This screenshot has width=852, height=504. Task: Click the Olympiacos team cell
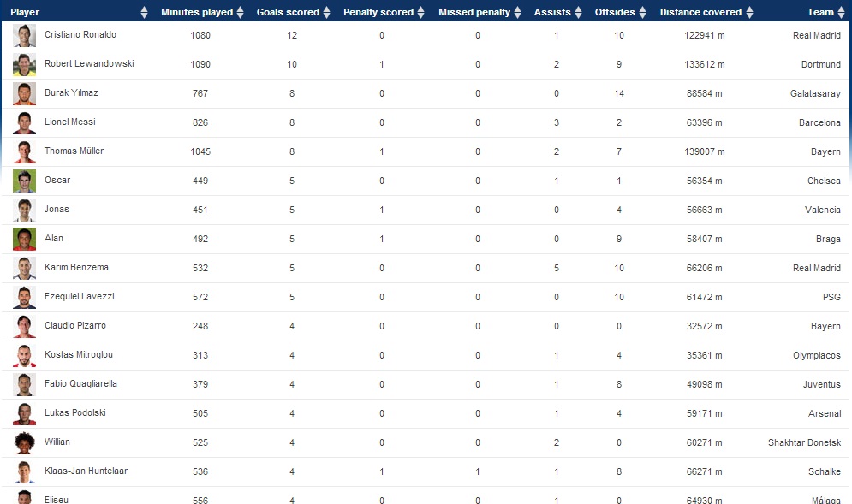point(817,356)
